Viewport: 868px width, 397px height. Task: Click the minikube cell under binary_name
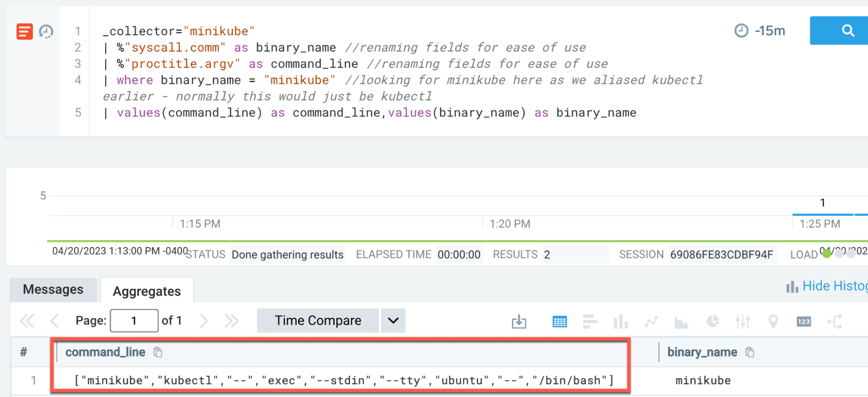703,381
